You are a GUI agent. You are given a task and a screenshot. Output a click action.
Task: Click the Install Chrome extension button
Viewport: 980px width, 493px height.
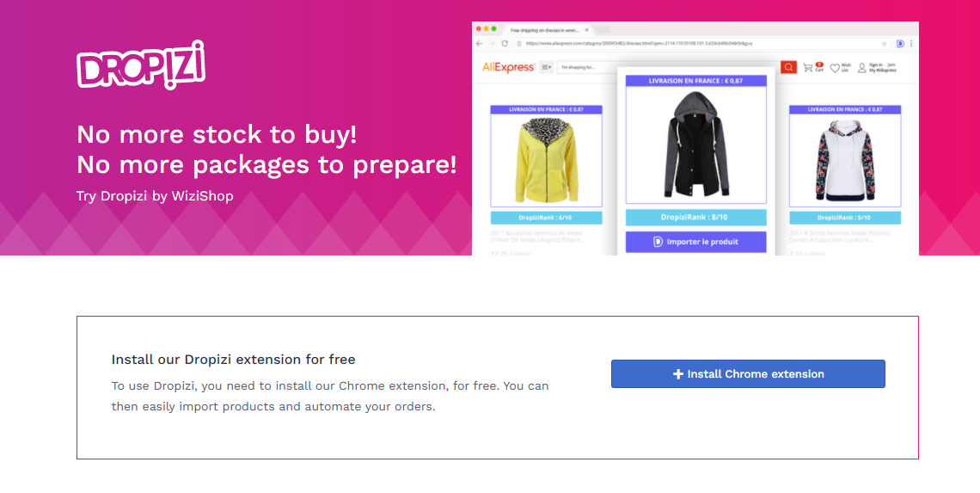pyautogui.click(x=748, y=374)
